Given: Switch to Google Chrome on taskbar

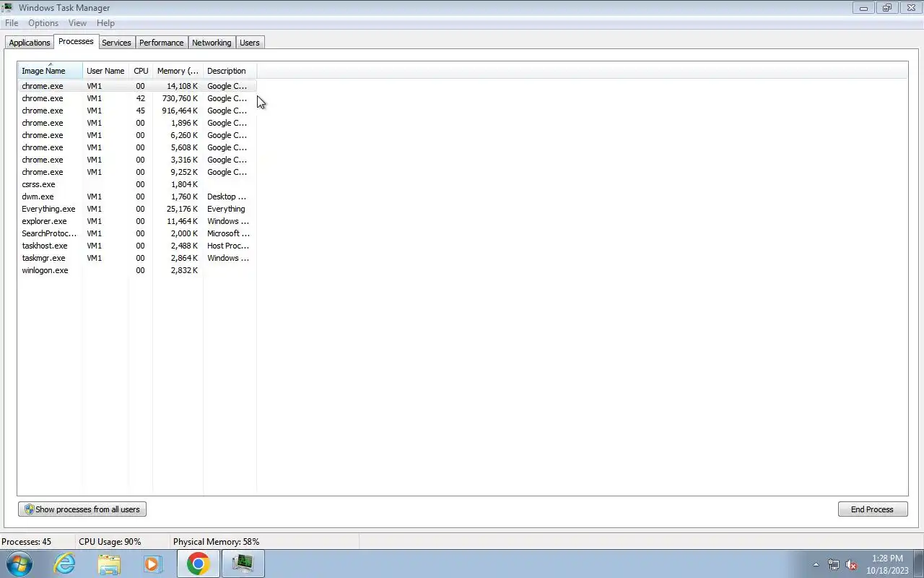Looking at the screenshot, I should 199,564.
